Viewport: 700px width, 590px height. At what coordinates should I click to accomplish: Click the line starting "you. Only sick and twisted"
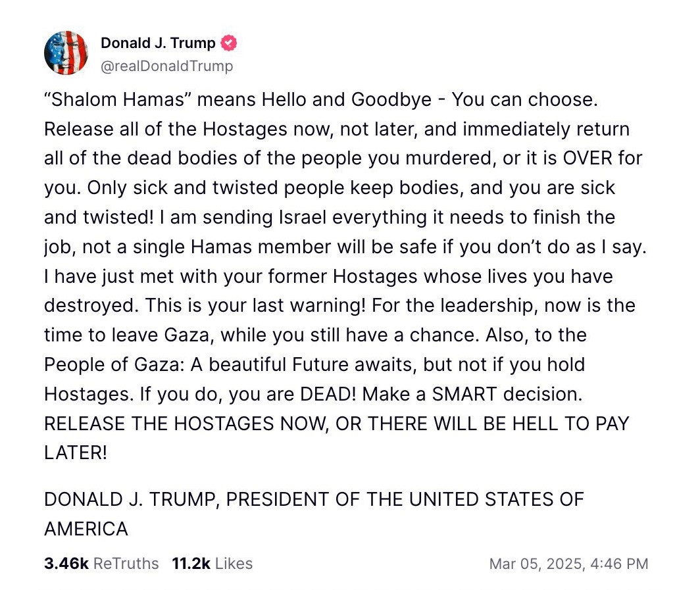329,187
